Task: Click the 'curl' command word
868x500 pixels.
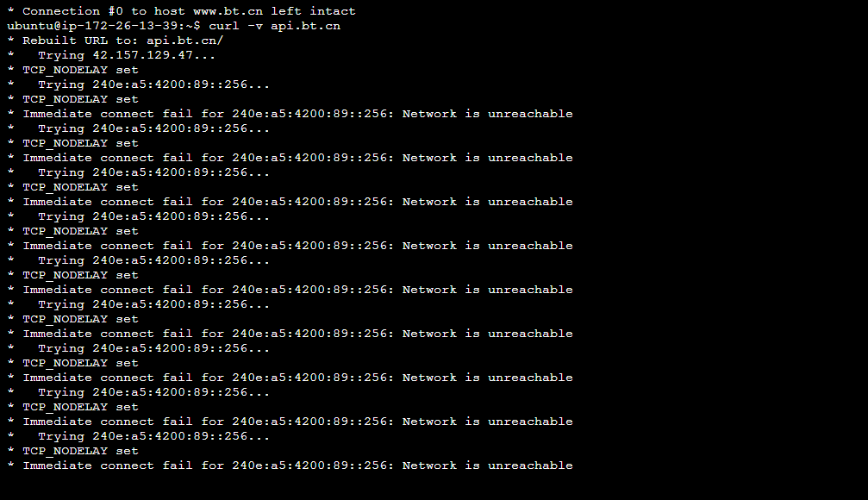Action: 223,26
